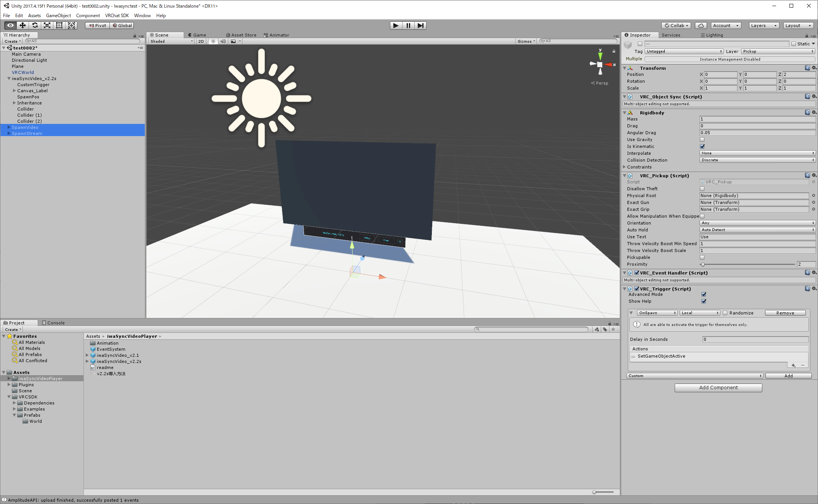This screenshot has height=504, width=818.
Task: Open the cloud services icon
Action: pyautogui.click(x=701, y=26)
